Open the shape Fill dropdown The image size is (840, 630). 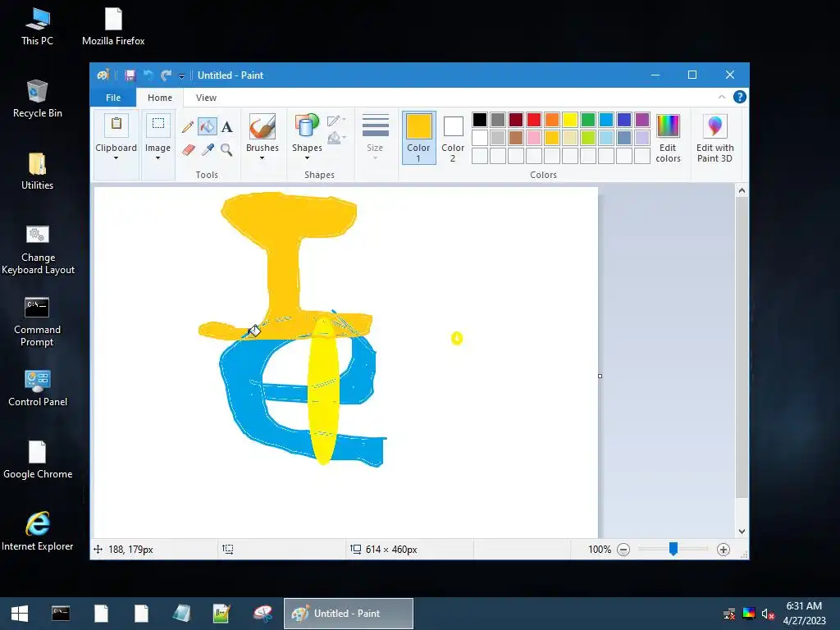click(x=337, y=139)
